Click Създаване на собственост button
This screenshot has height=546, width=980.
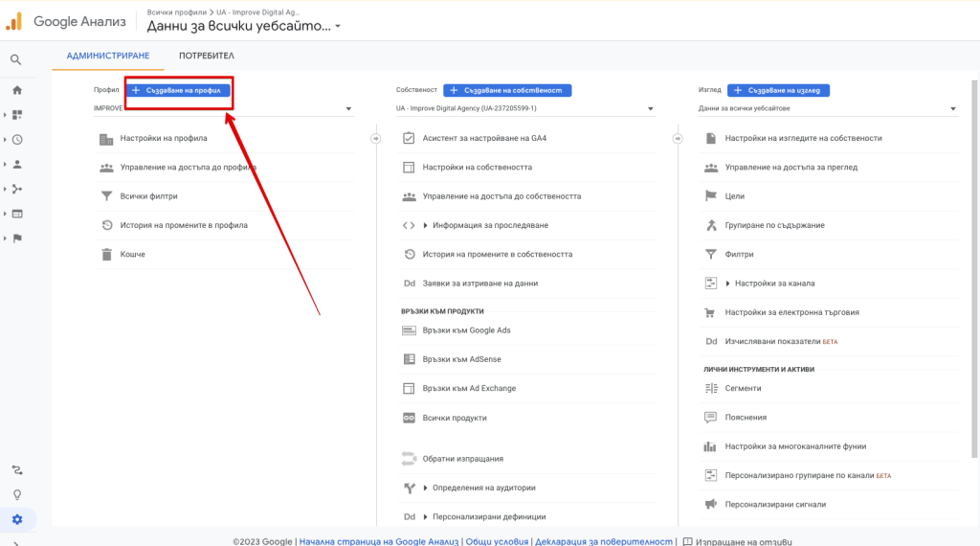[507, 90]
